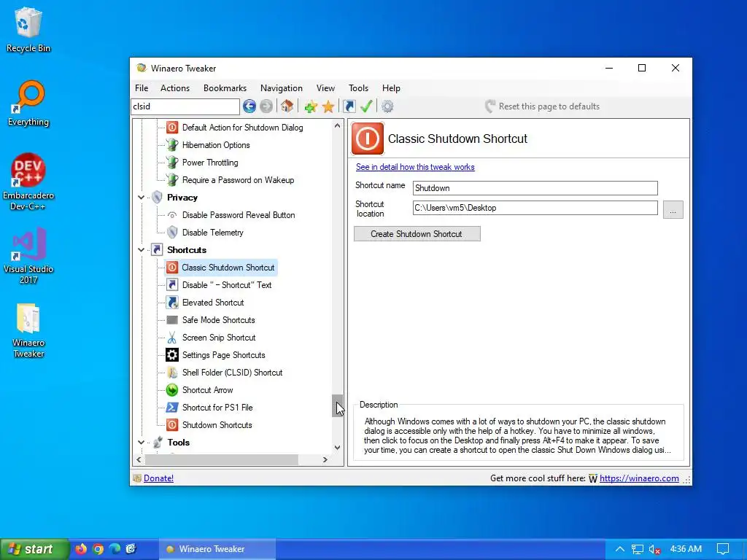
Task: Open the Winaero Tweaker desktop folder icon
Action: pos(28,330)
